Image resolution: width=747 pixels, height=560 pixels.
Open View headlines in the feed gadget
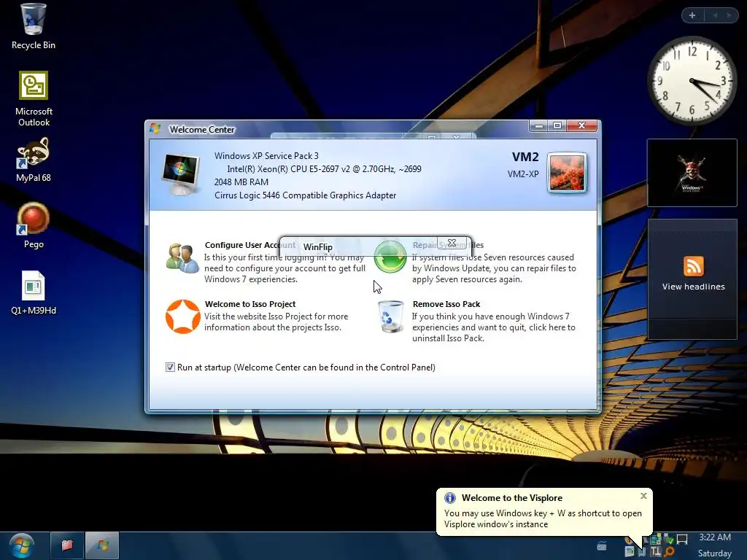(693, 287)
